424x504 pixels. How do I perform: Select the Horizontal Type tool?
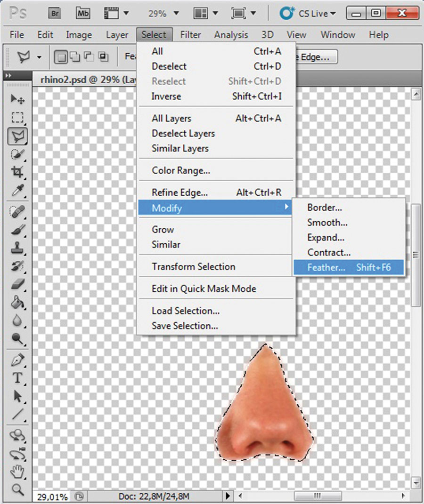pyautogui.click(x=17, y=378)
